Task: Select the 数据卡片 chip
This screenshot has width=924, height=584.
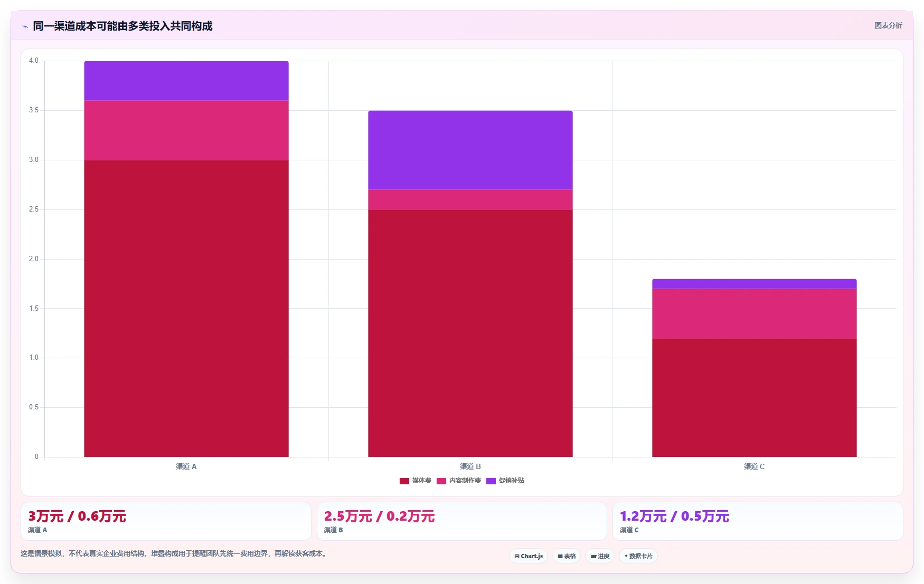Action: point(638,556)
